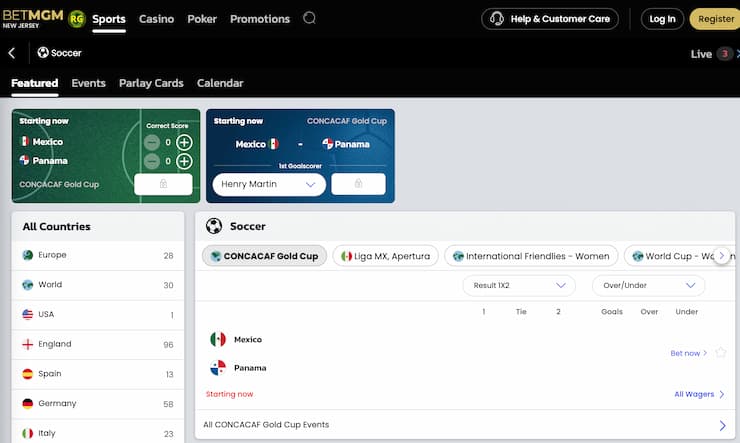Screen dimensions: 740x443
Task: Click the Bet now link
Action: click(689, 353)
